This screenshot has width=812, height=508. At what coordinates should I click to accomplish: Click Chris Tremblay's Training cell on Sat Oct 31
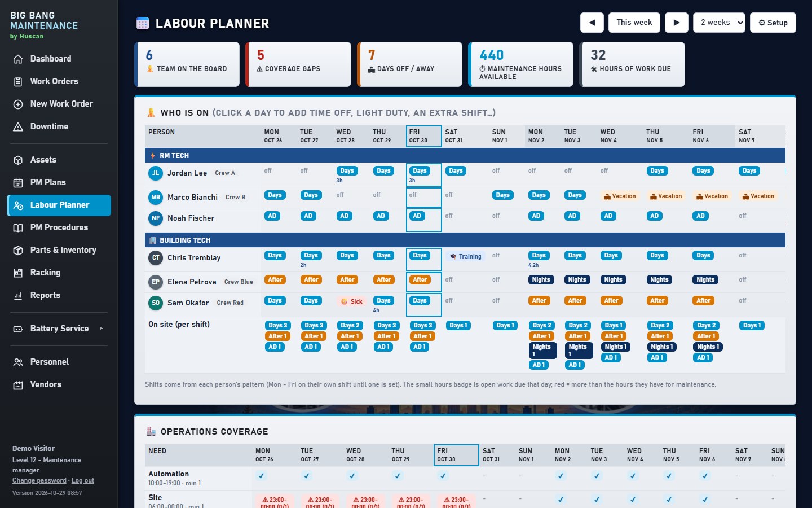(x=466, y=256)
